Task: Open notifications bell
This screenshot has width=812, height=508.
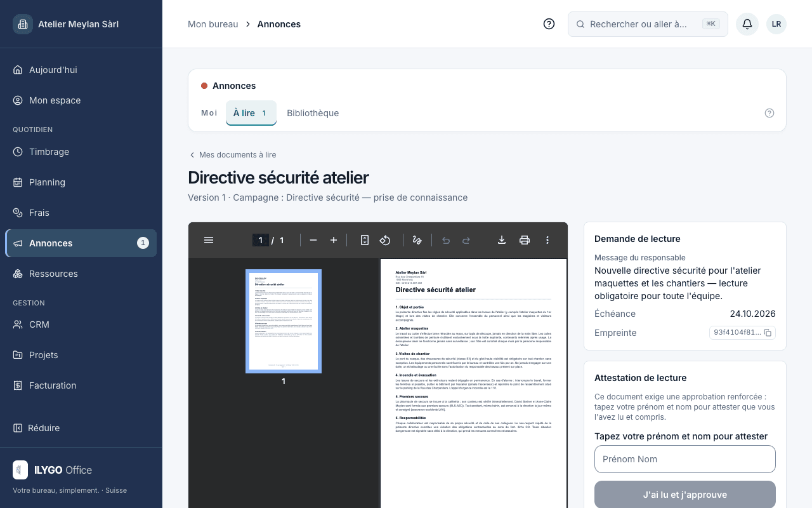Action: coord(747,24)
